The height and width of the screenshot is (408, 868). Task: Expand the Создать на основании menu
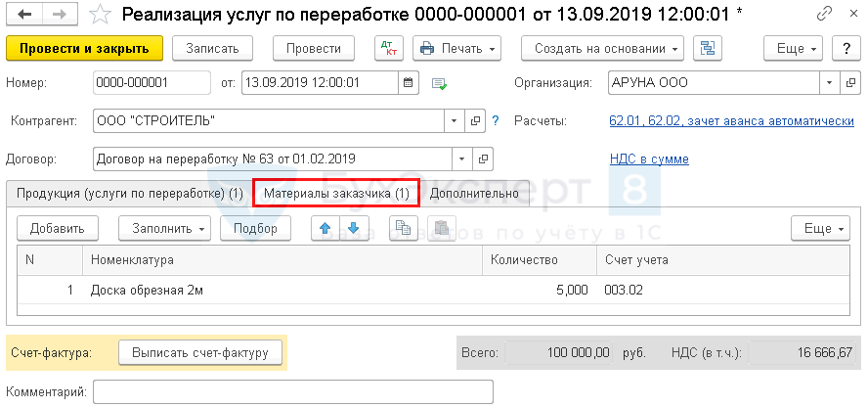(x=602, y=48)
